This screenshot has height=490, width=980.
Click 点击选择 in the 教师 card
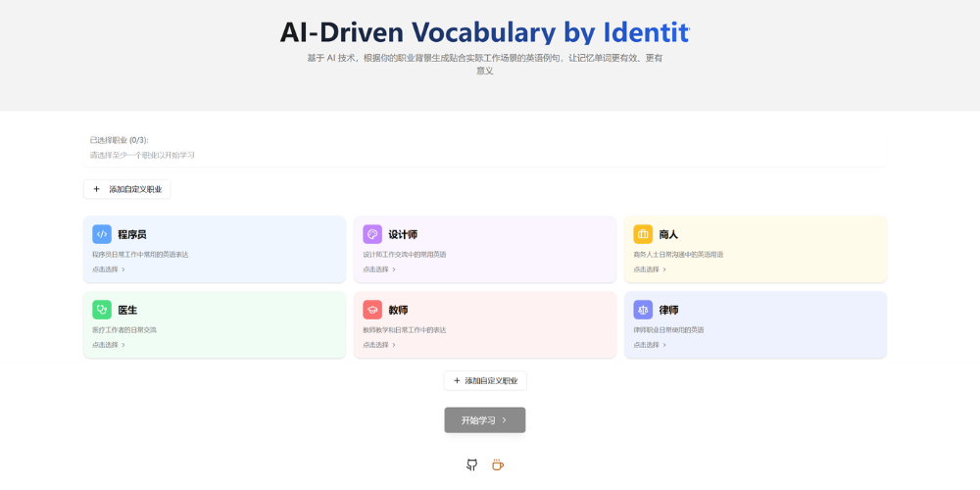pyautogui.click(x=379, y=344)
